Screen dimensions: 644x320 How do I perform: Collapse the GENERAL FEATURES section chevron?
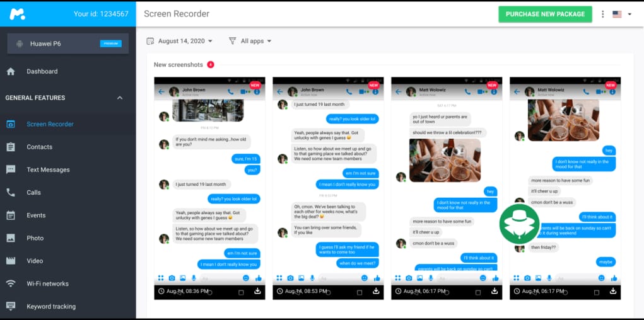pos(119,98)
